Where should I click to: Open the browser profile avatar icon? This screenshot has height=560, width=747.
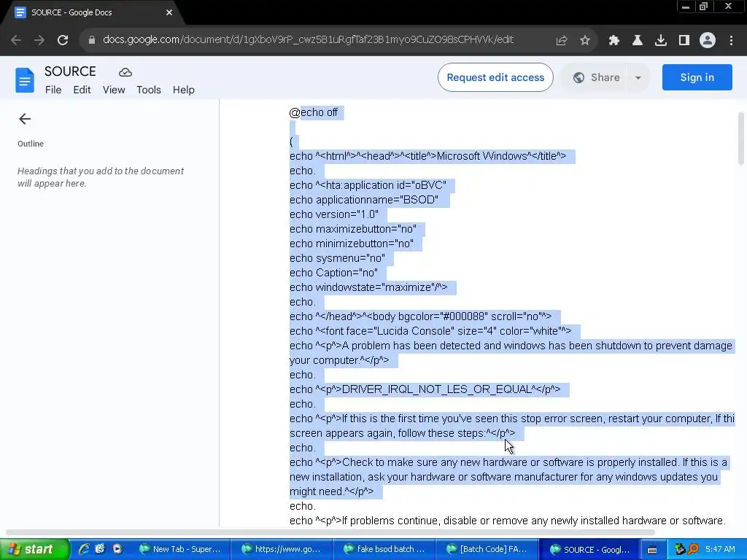(708, 41)
